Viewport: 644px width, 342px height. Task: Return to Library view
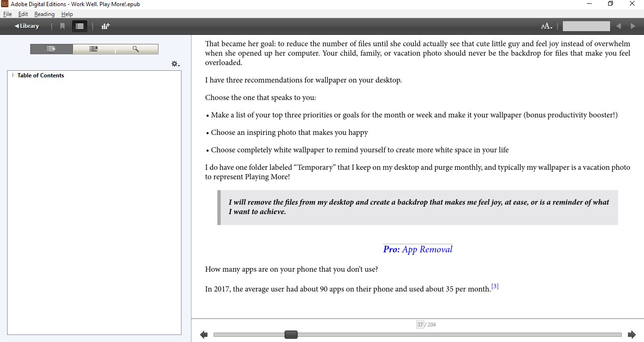click(x=27, y=26)
